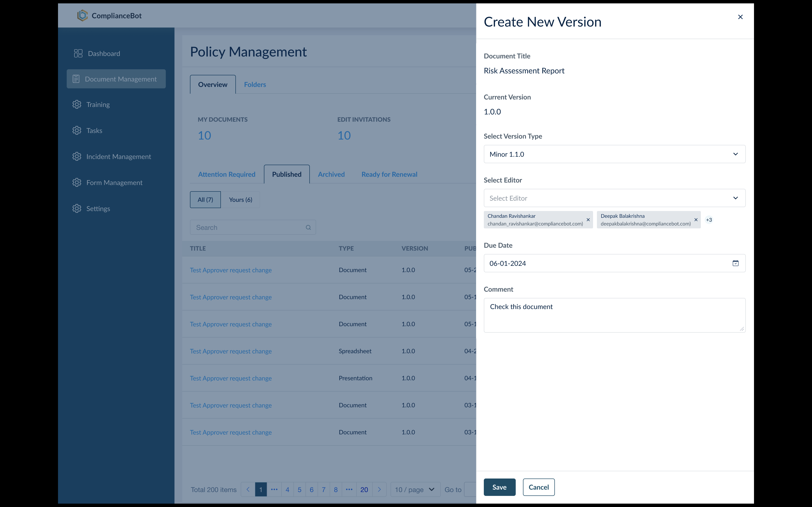This screenshot has width=812, height=507.
Task: Close the Create New Version panel
Action: tap(740, 17)
